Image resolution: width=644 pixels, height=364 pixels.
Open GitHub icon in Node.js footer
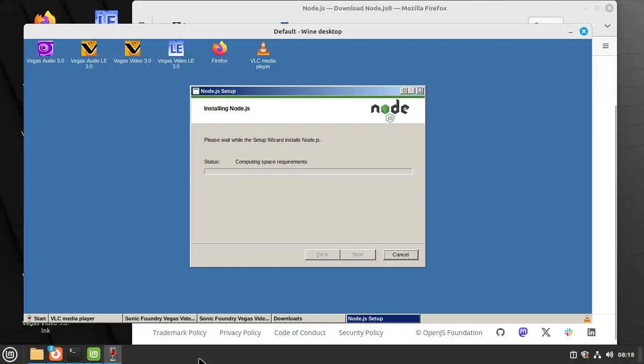[x=501, y=332]
